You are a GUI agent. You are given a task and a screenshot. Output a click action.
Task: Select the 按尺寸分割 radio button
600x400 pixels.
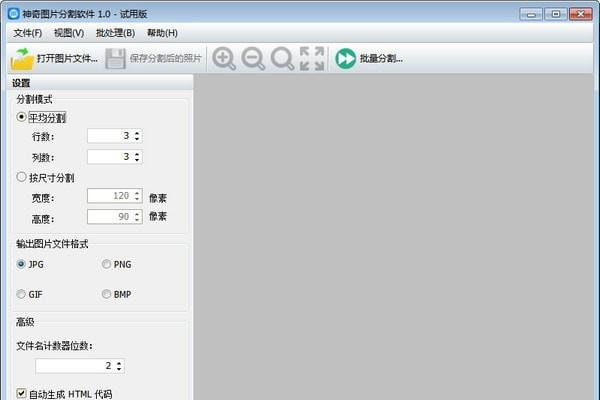coord(21,177)
